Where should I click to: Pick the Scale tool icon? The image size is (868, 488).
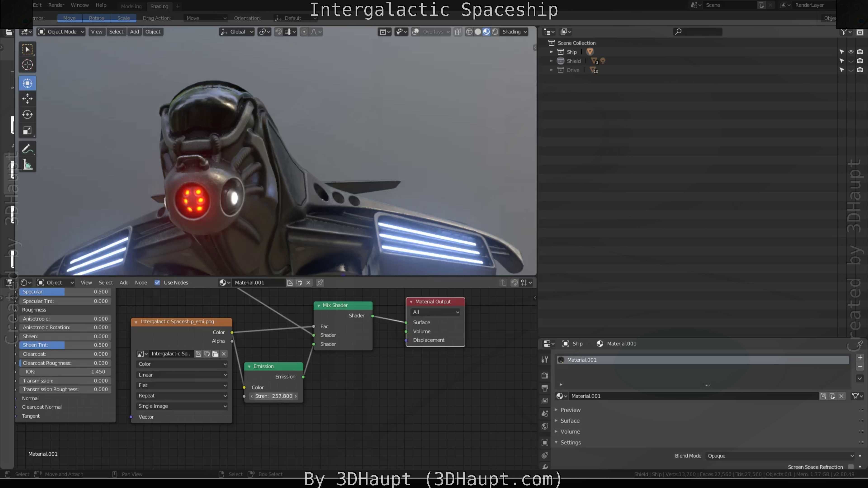pyautogui.click(x=27, y=131)
